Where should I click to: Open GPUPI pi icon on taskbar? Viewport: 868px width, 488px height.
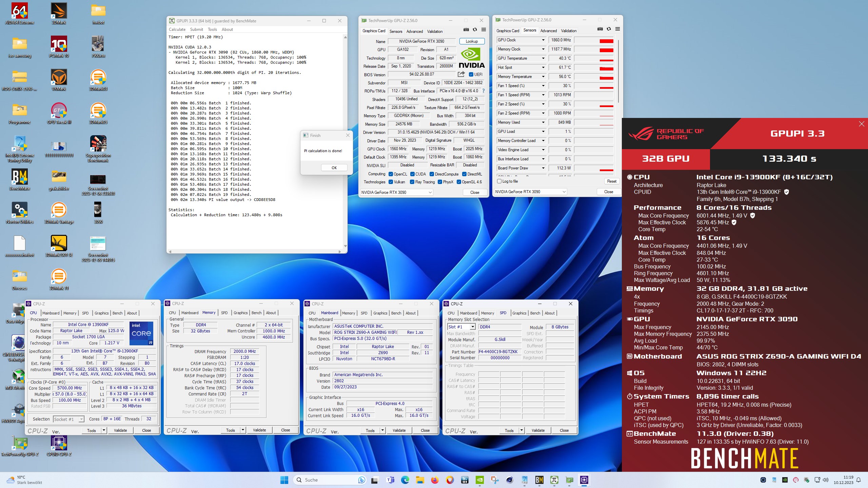(554, 480)
